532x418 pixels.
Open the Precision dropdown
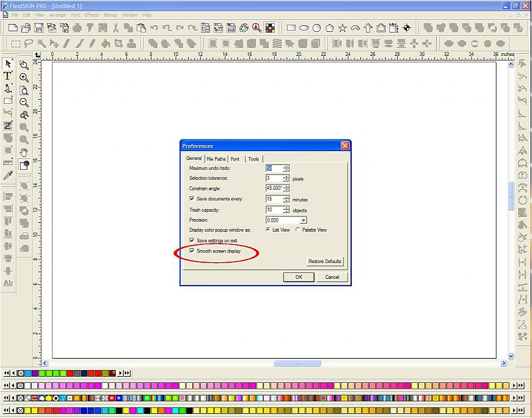coord(303,220)
